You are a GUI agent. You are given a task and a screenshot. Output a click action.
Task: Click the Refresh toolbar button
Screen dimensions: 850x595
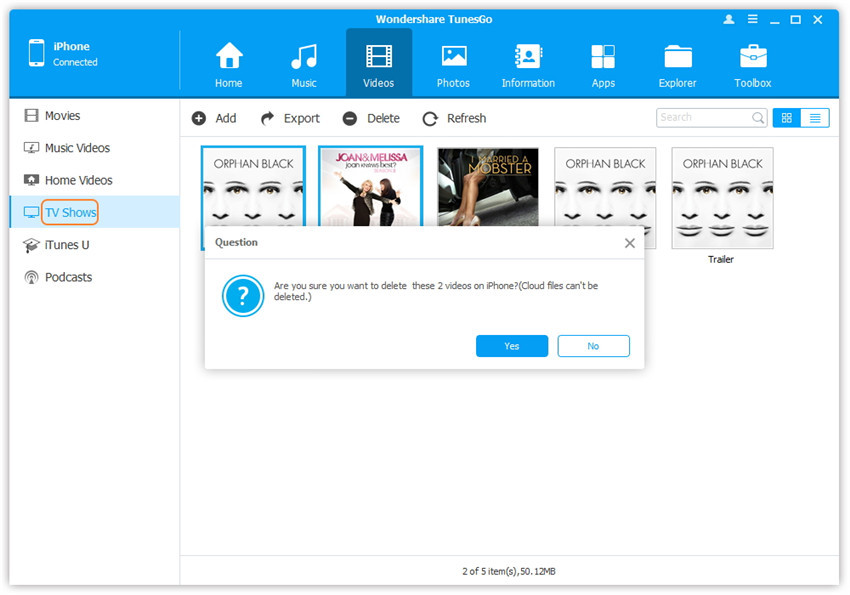[x=454, y=118]
